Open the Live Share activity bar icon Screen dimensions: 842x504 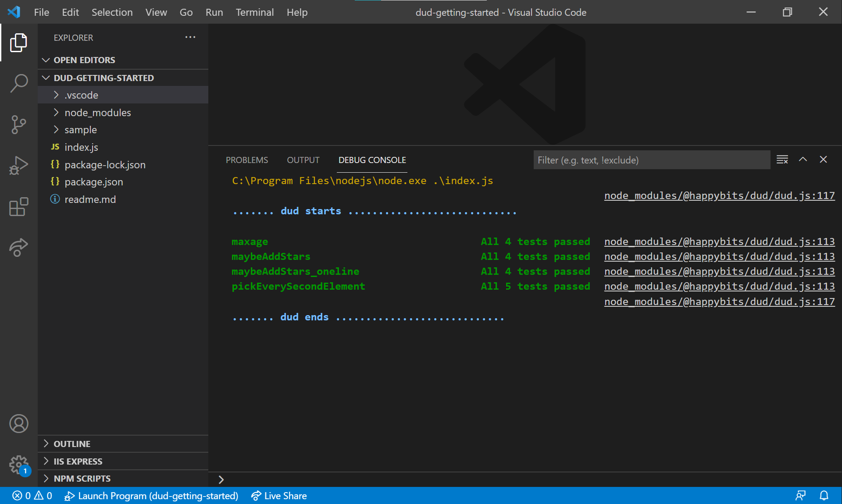pyautogui.click(x=18, y=248)
